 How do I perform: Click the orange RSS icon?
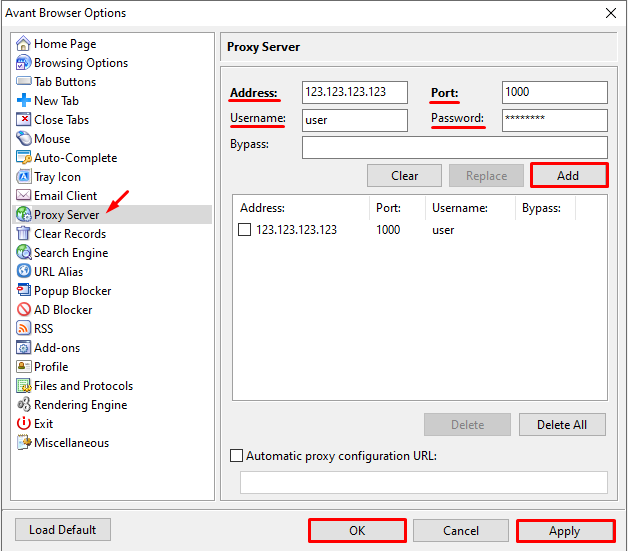(x=23, y=328)
